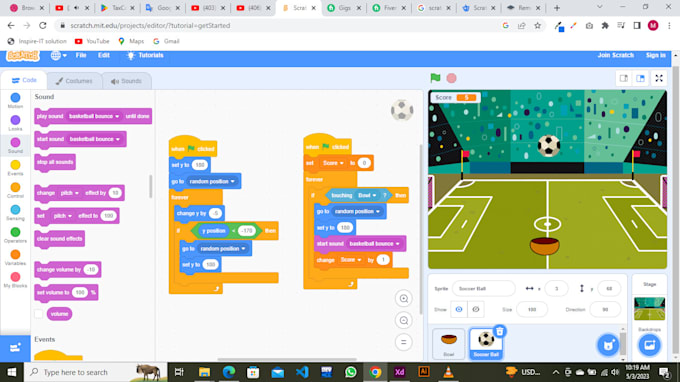The image size is (680, 382).
Task: Click the sprite y position field
Action: (x=609, y=288)
